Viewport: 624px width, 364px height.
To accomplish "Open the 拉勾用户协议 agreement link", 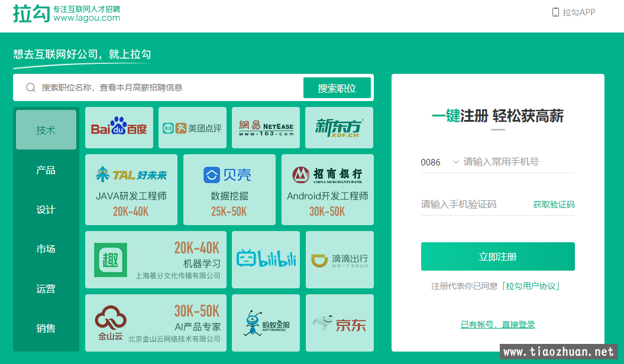I will (531, 286).
